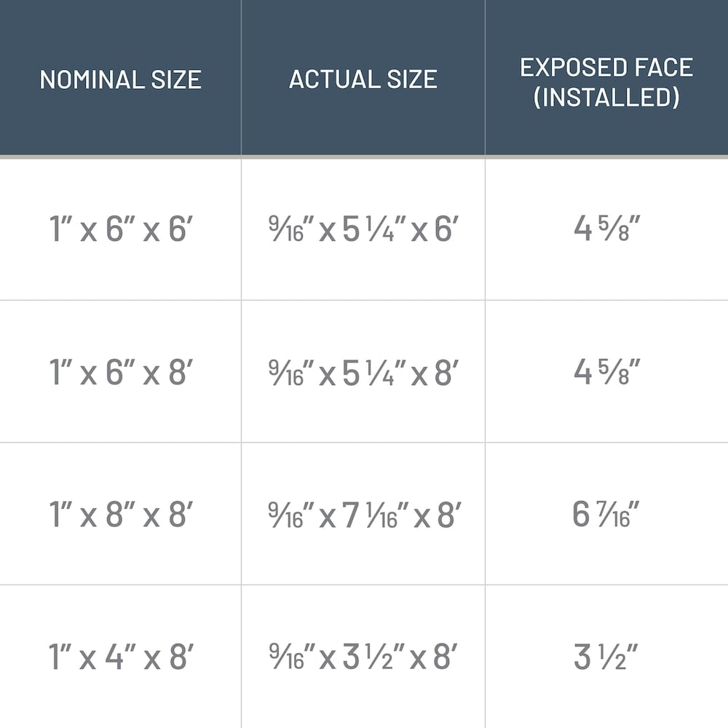728x728 pixels.
Task: Select the nominal size 1" x 8" x 8' cell
Action: (120, 515)
